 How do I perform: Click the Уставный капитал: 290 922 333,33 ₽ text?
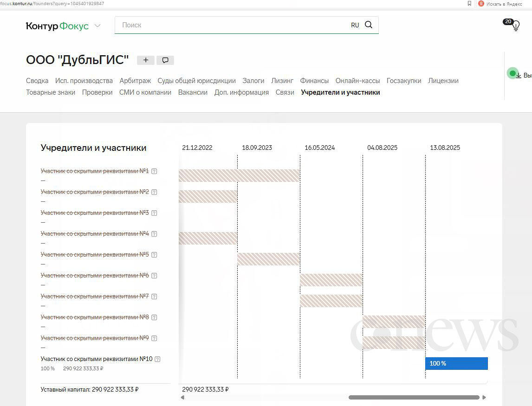tap(90, 389)
